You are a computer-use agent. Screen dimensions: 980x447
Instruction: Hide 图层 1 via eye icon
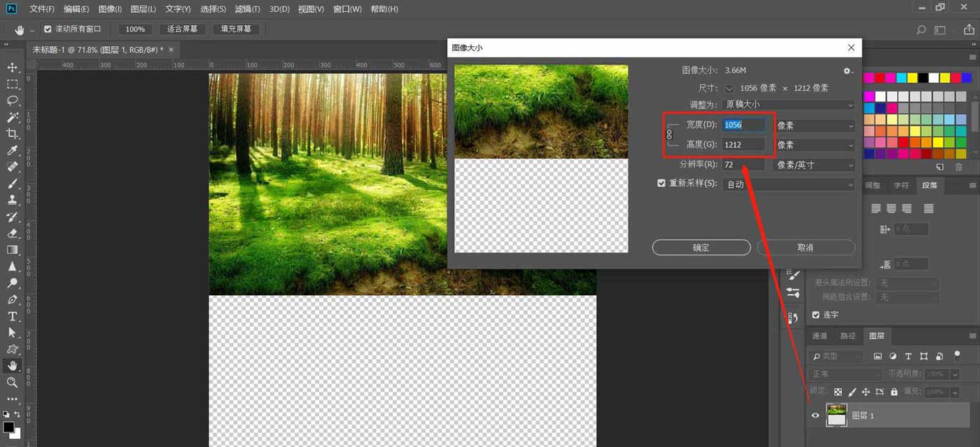(815, 416)
